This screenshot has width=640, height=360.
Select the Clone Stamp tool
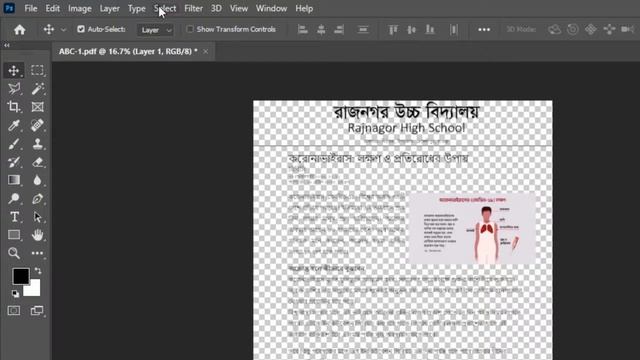click(37, 144)
